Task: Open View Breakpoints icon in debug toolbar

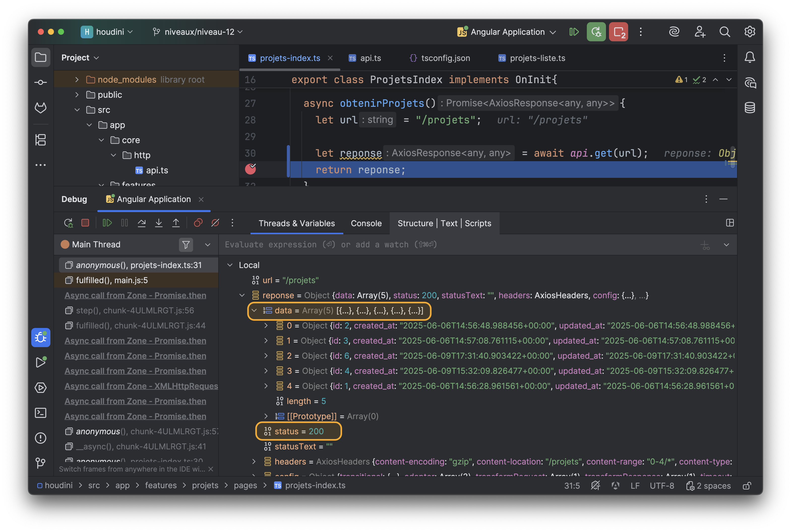Action: click(x=198, y=223)
